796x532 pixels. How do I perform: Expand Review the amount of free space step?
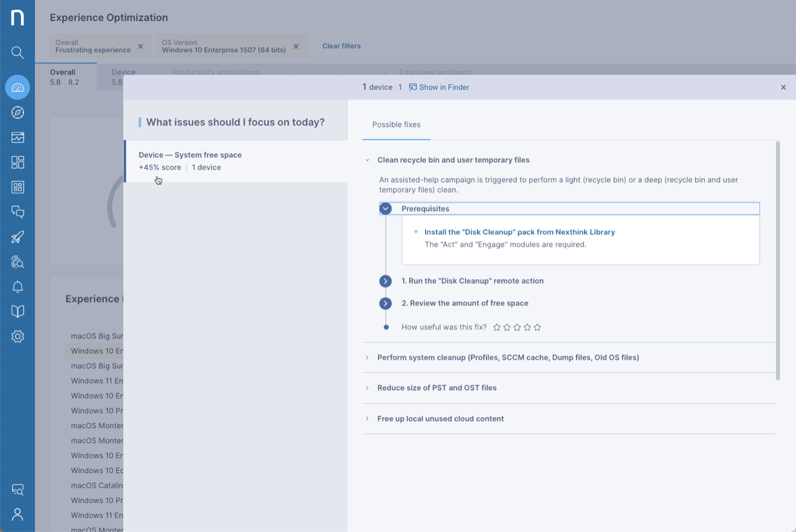point(386,303)
